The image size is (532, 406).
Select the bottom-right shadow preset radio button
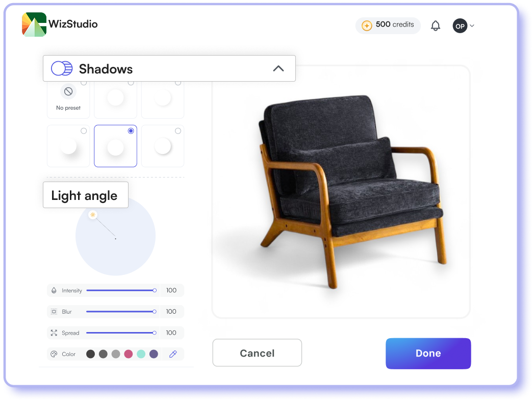(x=178, y=131)
